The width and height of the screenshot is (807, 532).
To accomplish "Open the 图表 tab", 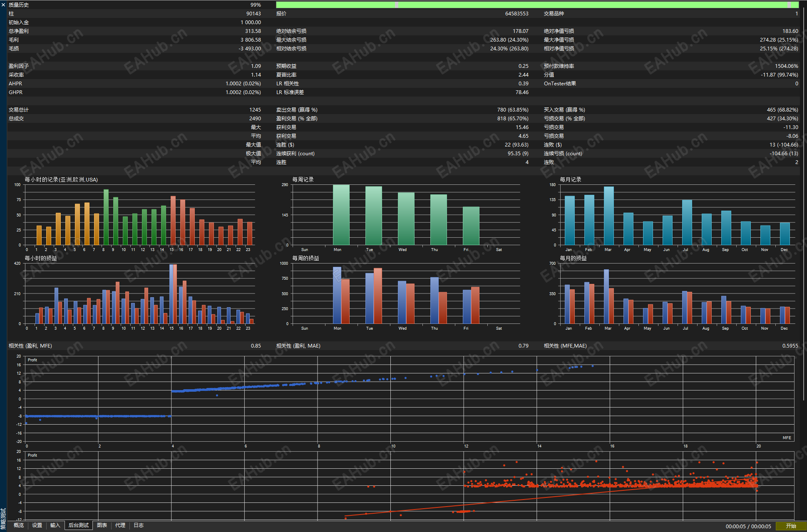I will (x=102, y=525).
